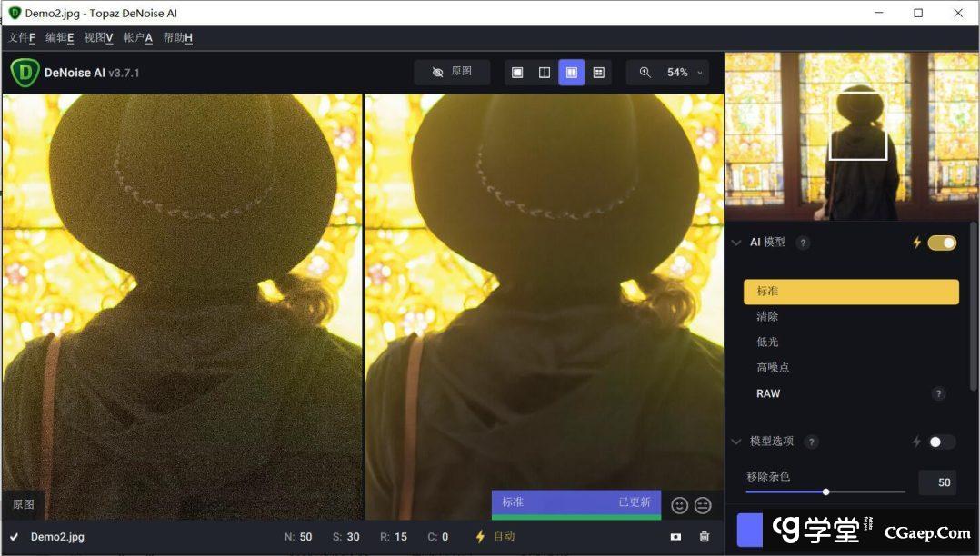This screenshot has height=556, width=980.
Task: Turn off the AI 模型 auto toggle
Action: click(x=942, y=243)
